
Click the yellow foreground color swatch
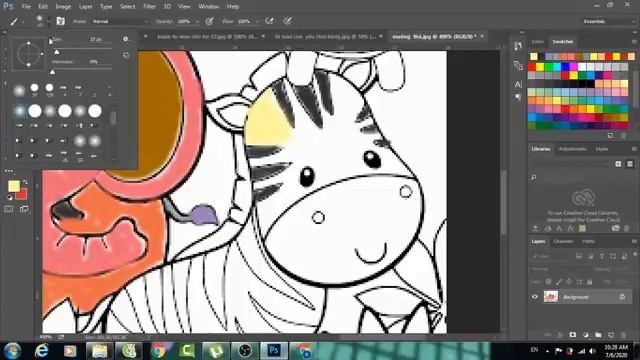click(13, 186)
